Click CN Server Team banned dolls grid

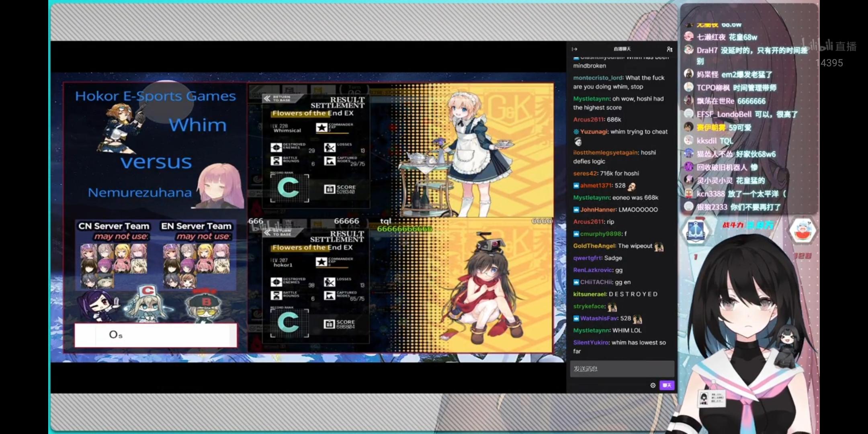coord(114,266)
